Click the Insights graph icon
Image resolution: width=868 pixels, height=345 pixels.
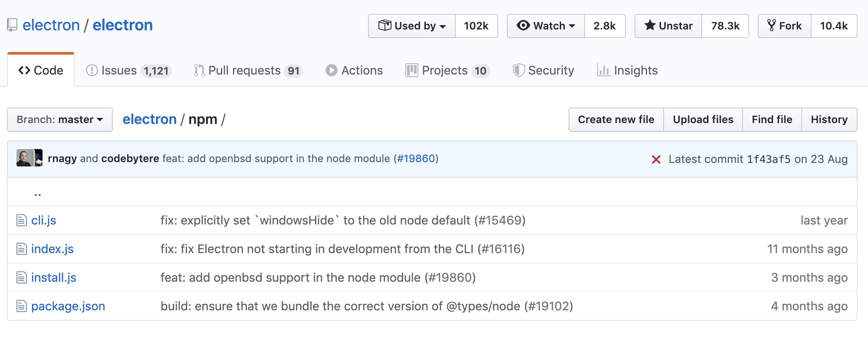(604, 70)
